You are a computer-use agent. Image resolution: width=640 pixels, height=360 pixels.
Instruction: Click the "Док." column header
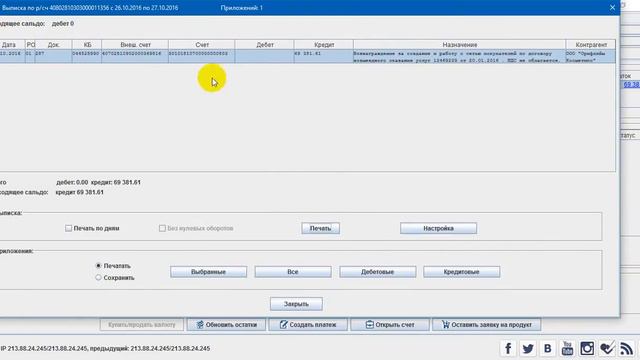[x=53, y=45]
